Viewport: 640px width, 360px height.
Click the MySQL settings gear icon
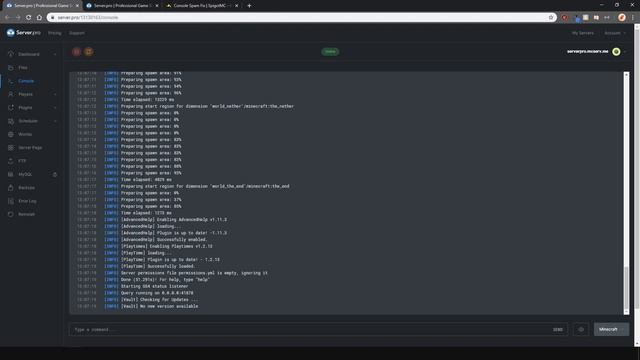click(x=55, y=174)
